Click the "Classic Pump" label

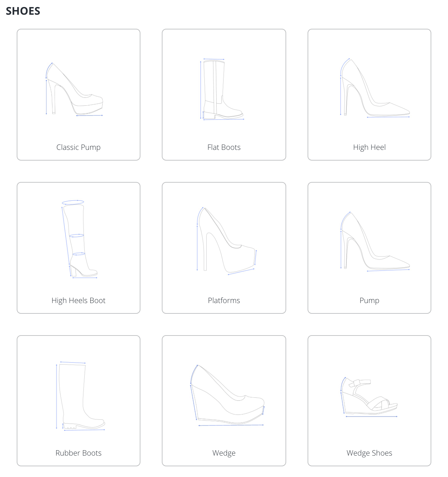79,148
